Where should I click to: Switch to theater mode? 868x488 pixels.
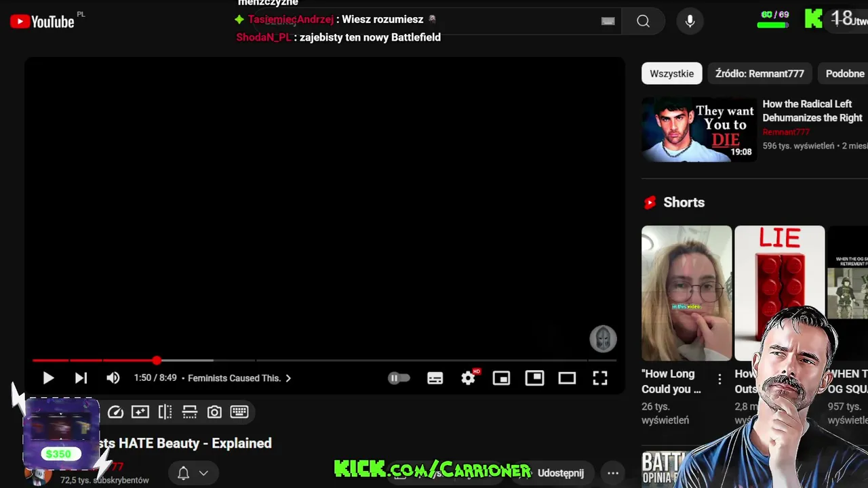click(567, 378)
